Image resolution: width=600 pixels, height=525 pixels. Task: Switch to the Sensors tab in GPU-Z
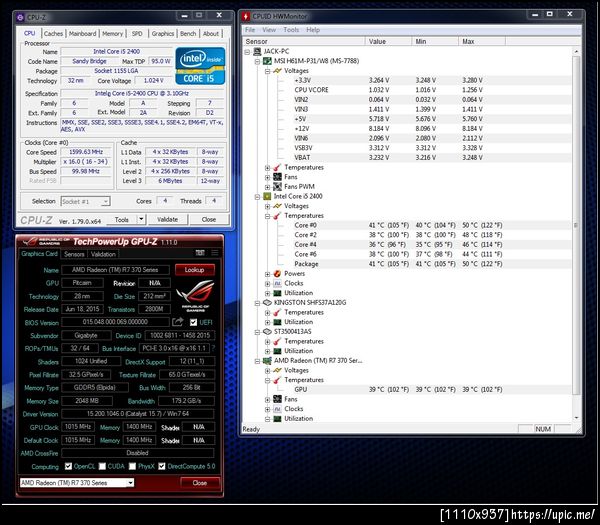coord(74,254)
